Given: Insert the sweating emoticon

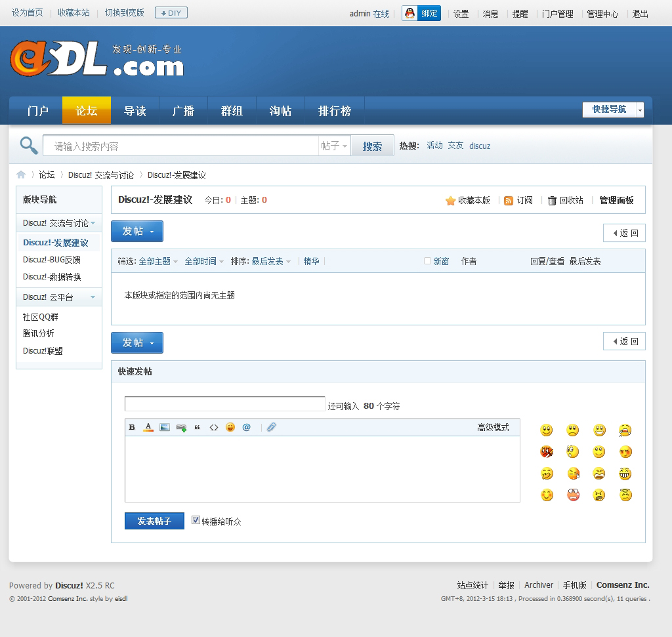Looking at the screenshot, I should click(x=574, y=474).
